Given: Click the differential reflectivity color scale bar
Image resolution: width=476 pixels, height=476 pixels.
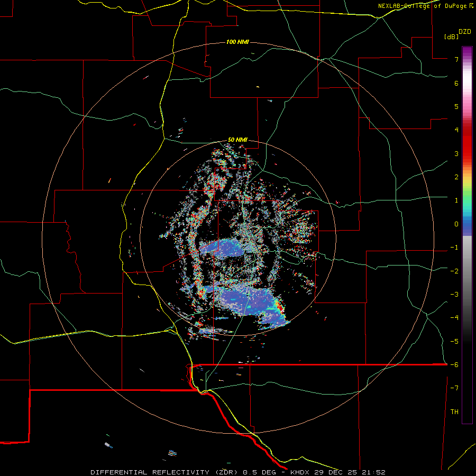Looking at the screenshot, I should [x=467, y=235].
